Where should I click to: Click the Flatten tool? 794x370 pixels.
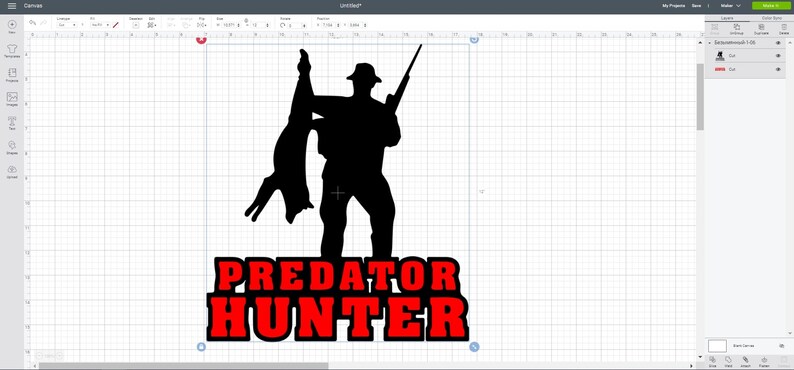pyautogui.click(x=764, y=361)
